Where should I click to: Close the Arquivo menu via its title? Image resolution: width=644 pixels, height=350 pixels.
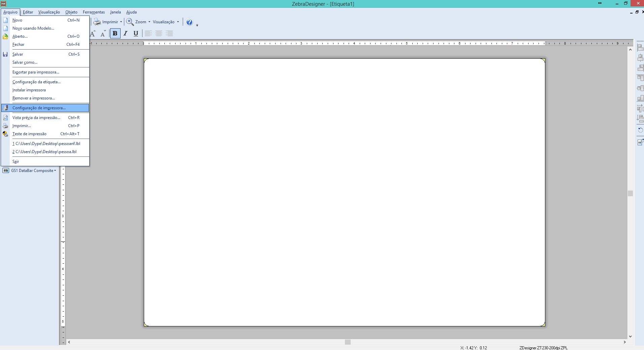coord(10,12)
